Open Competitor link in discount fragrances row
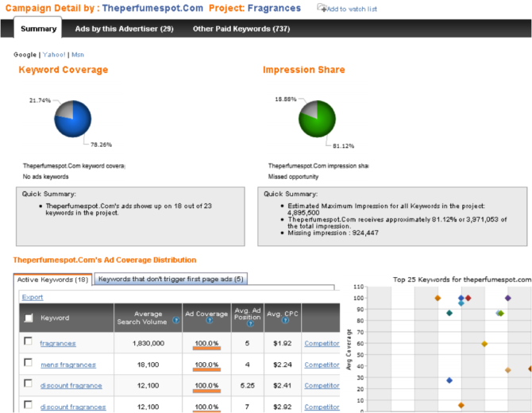This screenshot has height=413, width=532. pyautogui.click(x=322, y=407)
